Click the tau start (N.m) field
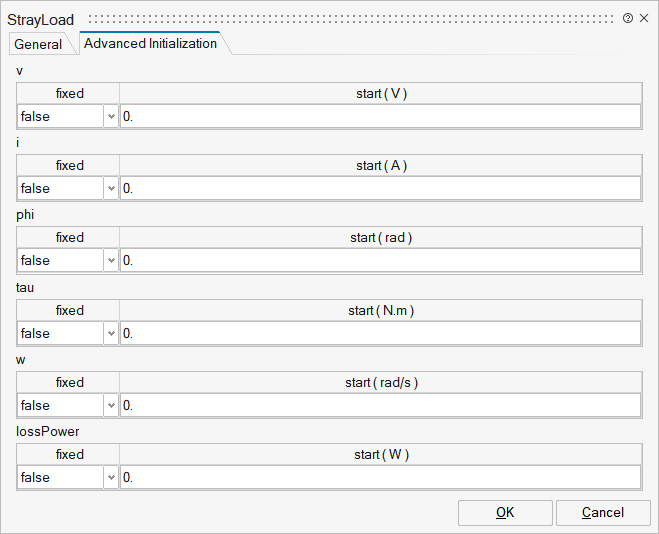The width and height of the screenshot is (659, 534). point(380,333)
